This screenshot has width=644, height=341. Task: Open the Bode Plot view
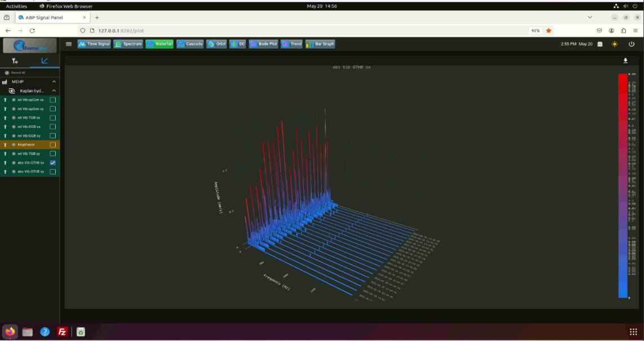(263, 44)
